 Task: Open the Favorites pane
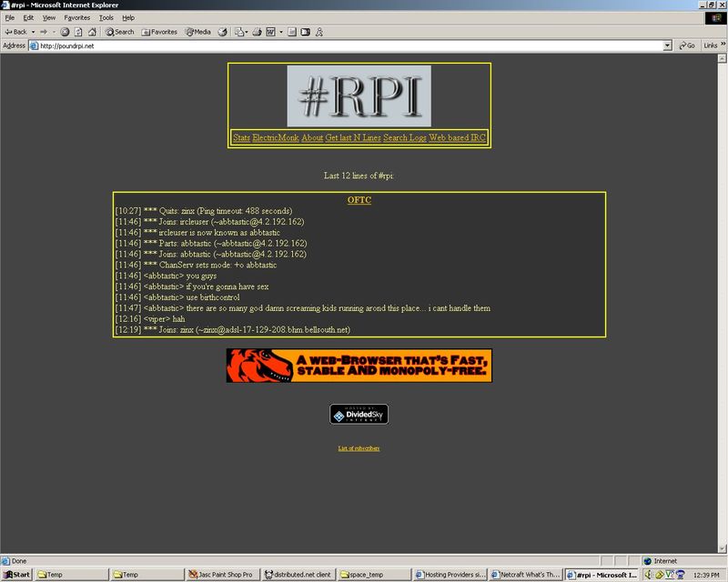(159, 32)
